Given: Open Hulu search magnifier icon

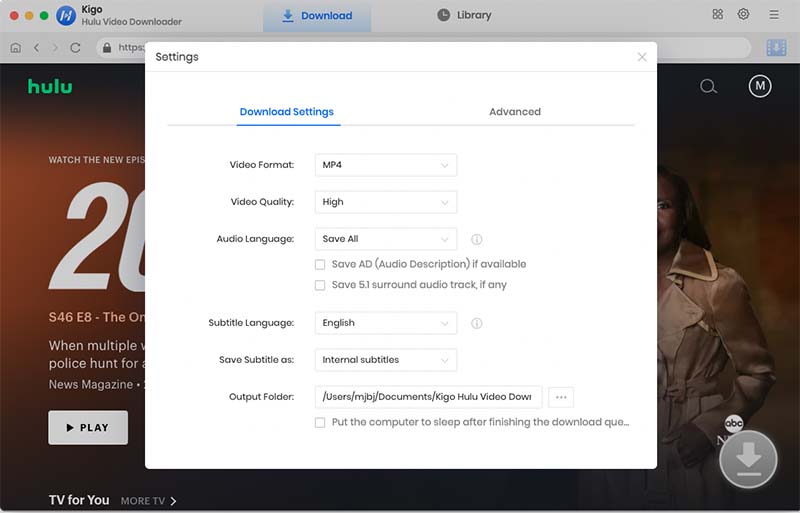Looking at the screenshot, I should pos(708,86).
